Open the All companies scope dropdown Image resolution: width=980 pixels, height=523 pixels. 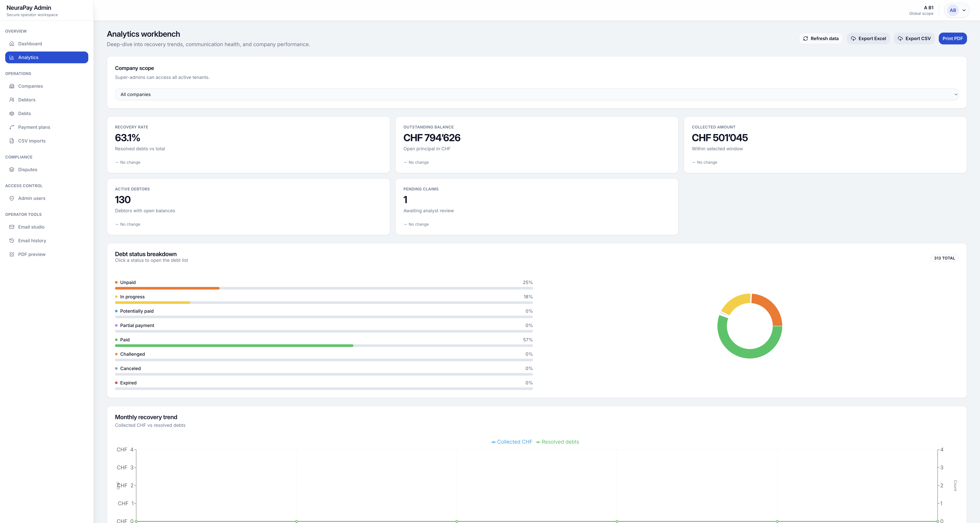pos(536,94)
